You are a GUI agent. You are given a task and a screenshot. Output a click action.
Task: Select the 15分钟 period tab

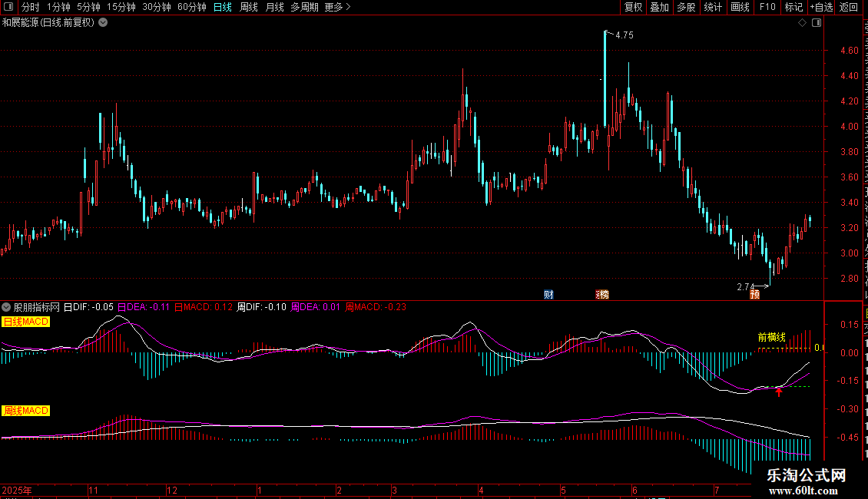[121, 7]
